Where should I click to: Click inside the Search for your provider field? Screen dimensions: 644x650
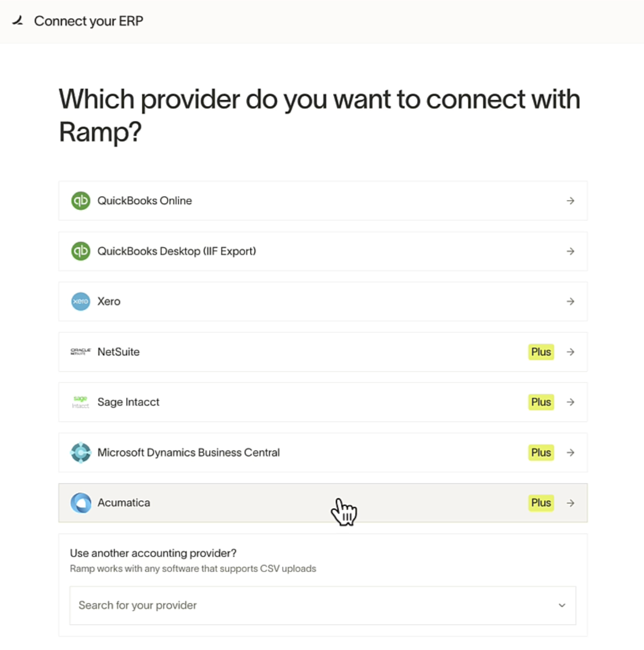[249, 605]
